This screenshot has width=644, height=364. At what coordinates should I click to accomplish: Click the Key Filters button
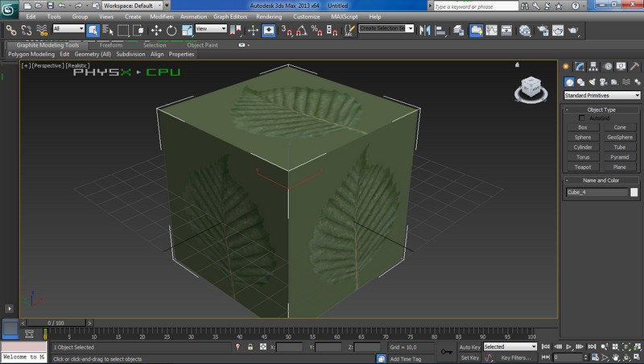click(515, 358)
